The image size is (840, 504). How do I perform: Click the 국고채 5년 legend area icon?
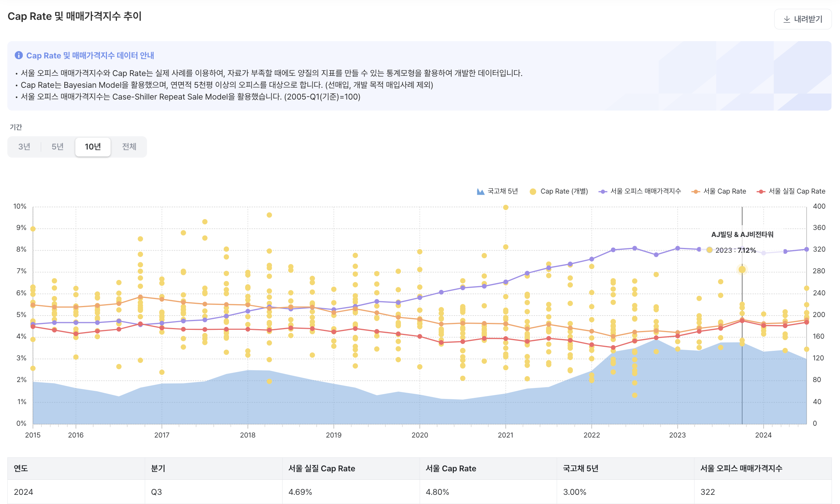click(480, 191)
